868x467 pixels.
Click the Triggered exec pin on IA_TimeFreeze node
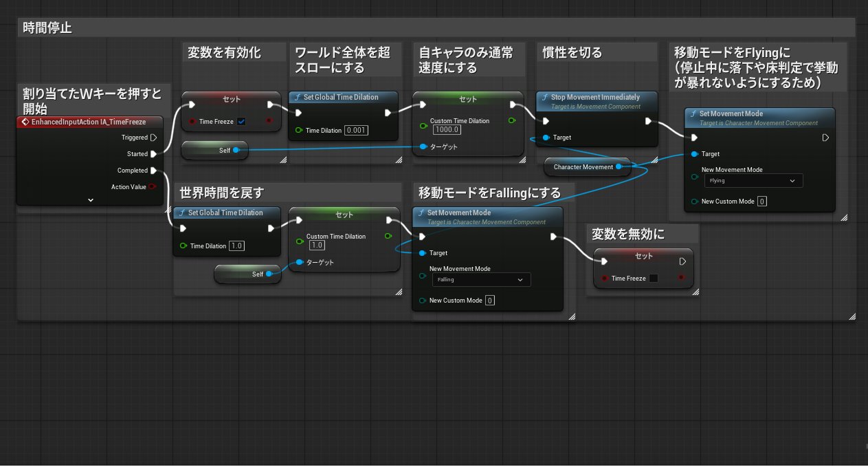click(x=153, y=138)
